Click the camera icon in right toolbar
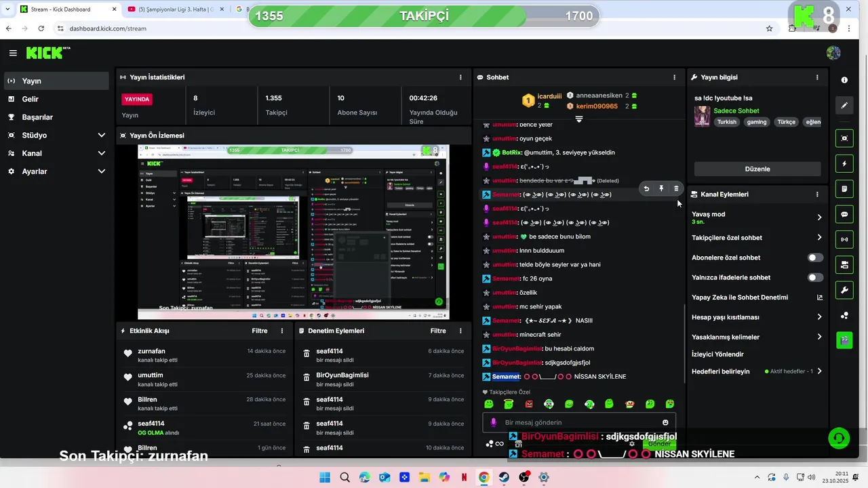The height and width of the screenshot is (488, 868). 844,264
